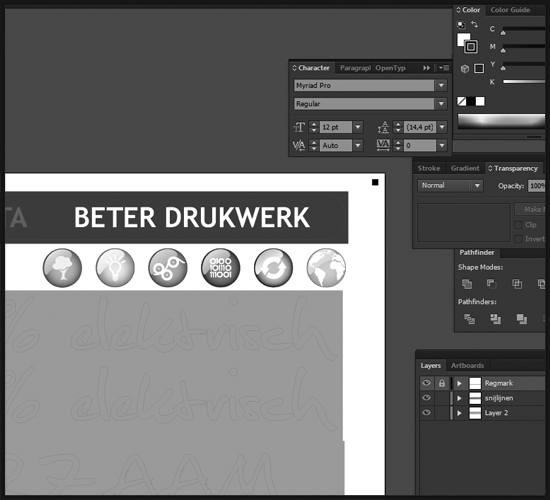Click the 12 pt font size field
550x500 pixels.
[335, 127]
